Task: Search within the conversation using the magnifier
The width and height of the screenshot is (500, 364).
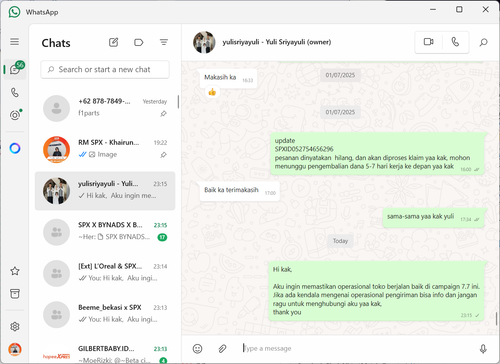Action: tap(483, 42)
